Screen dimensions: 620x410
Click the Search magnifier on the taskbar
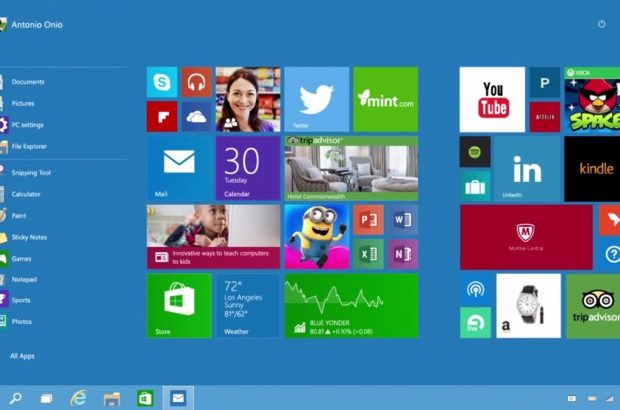click(16, 397)
